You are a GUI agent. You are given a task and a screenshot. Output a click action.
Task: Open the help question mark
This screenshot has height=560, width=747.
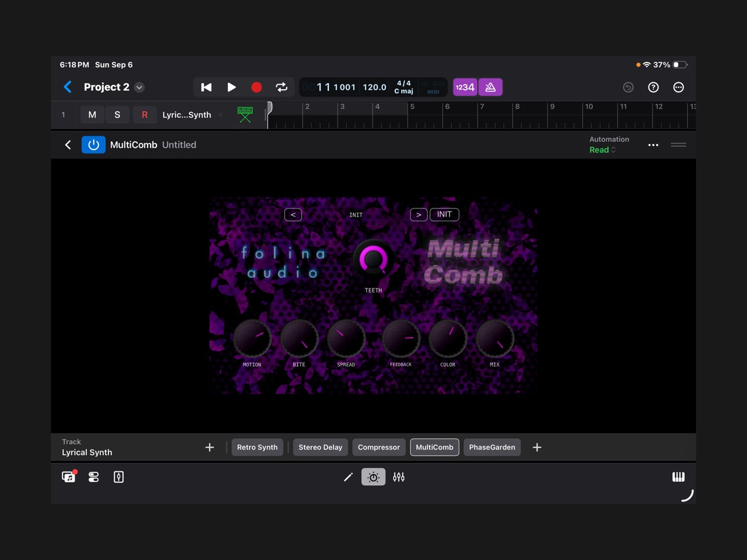point(653,87)
